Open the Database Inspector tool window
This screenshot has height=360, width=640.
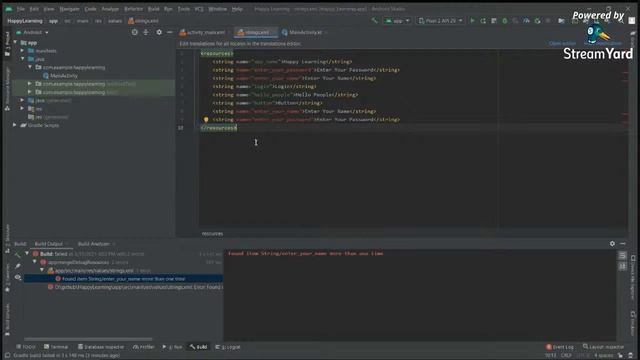pyautogui.click(x=101, y=347)
